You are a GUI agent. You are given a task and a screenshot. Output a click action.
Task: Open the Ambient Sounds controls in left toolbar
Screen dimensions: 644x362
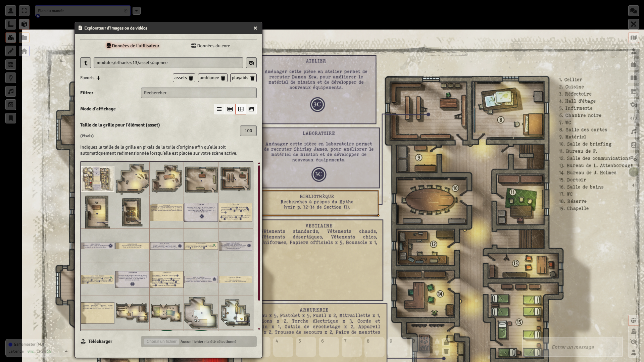coord(11,91)
